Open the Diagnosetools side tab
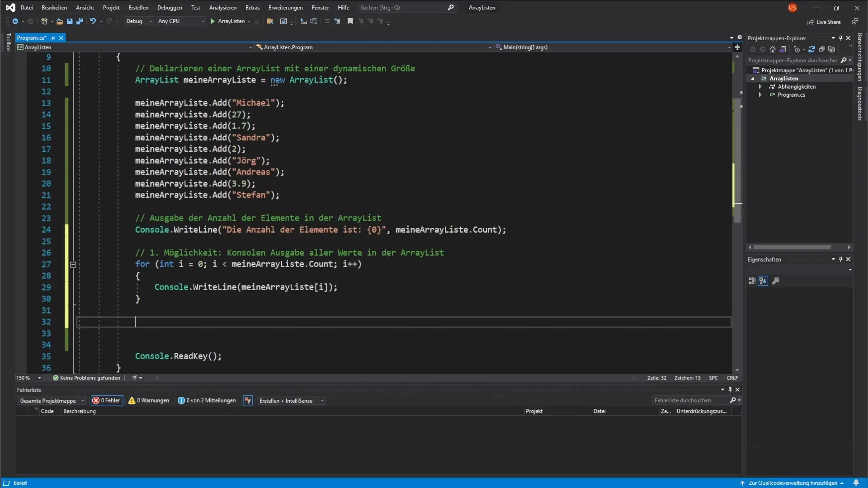868x488 pixels. tap(859, 103)
